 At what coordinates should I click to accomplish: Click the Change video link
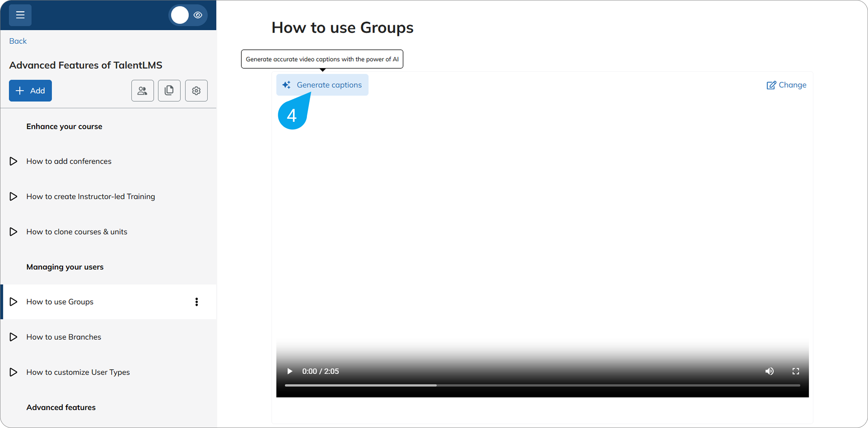click(x=786, y=85)
